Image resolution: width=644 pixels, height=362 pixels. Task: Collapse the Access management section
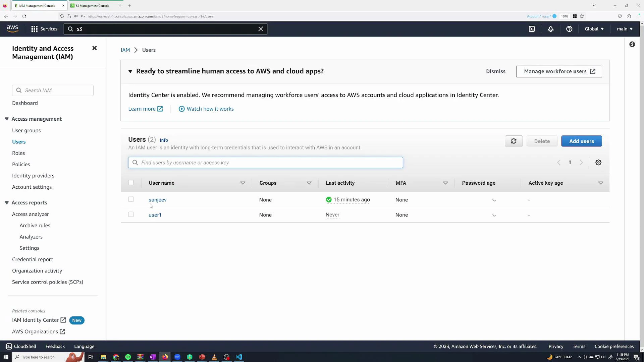tap(7, 119)
